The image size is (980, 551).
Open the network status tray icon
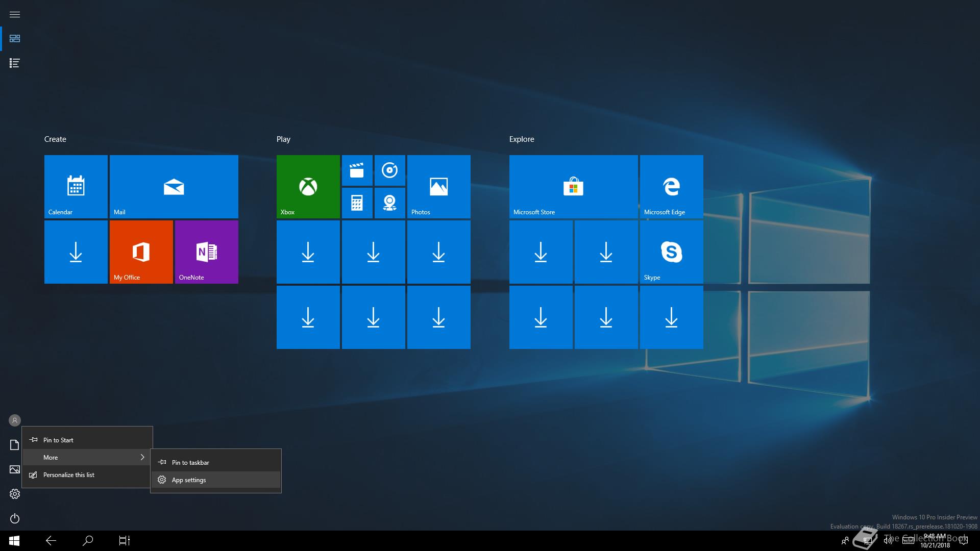tap(867, 541)
